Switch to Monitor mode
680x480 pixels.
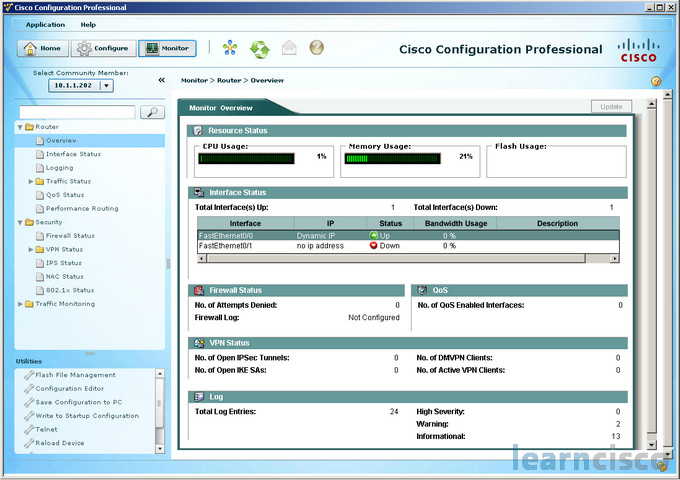click(x=167, y=48)
